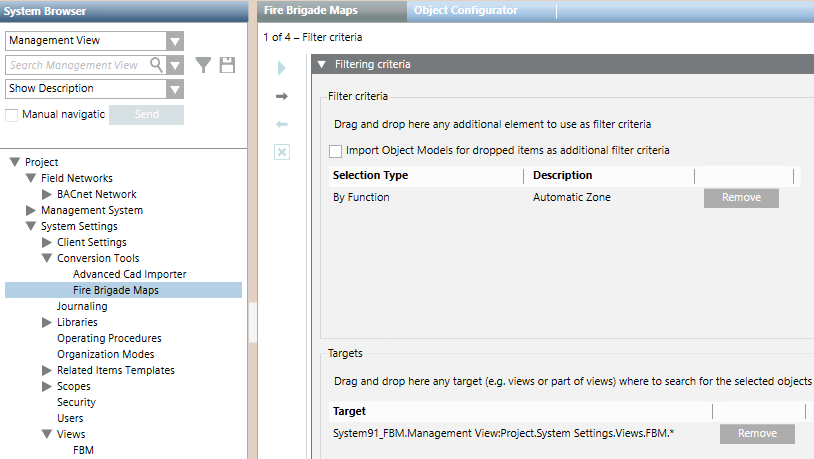
Task: Enable the Manual navigation checkbox
Action: (12, 115)
